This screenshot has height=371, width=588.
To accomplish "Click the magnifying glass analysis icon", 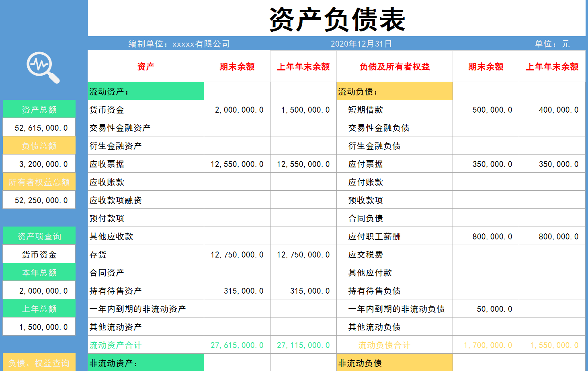I will coord(39,68).
